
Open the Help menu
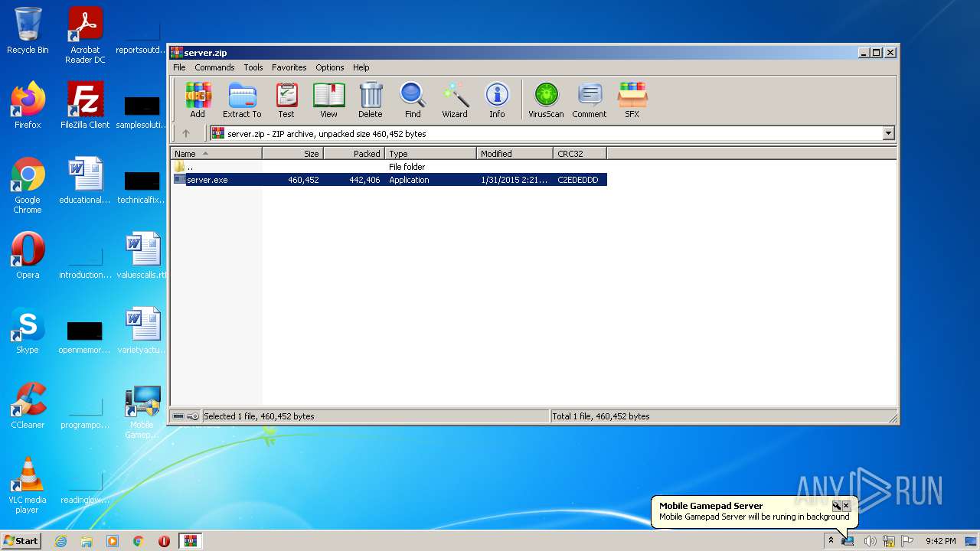coord(361,67)
